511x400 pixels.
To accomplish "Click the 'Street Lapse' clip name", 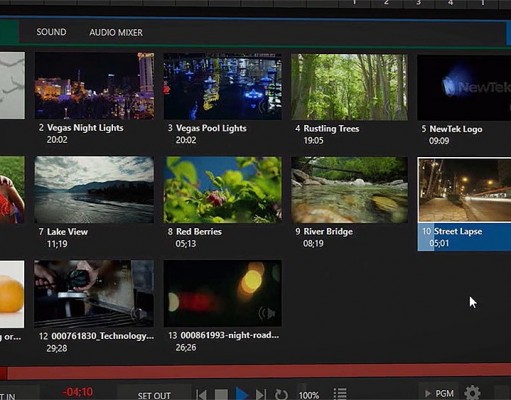I will click(x=458, y=231).
